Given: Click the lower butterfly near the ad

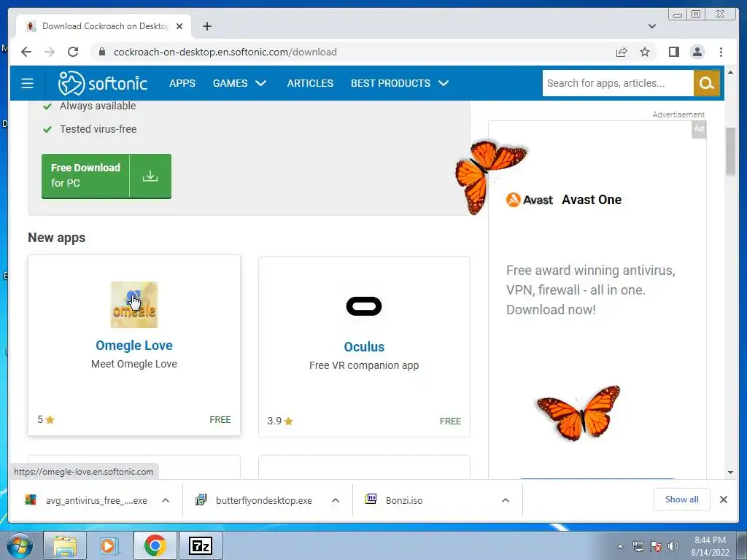Looking at the screenshot, I should click(x=578, y=413).
